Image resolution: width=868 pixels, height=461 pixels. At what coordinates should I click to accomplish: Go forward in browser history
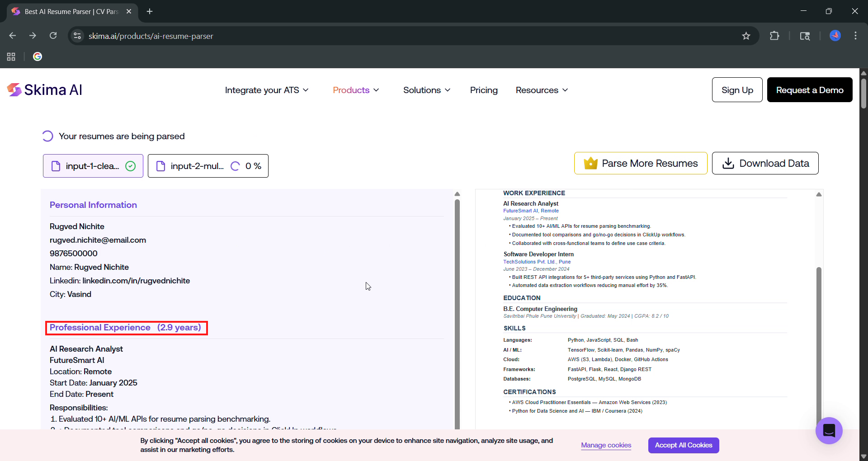pos(33,36)
